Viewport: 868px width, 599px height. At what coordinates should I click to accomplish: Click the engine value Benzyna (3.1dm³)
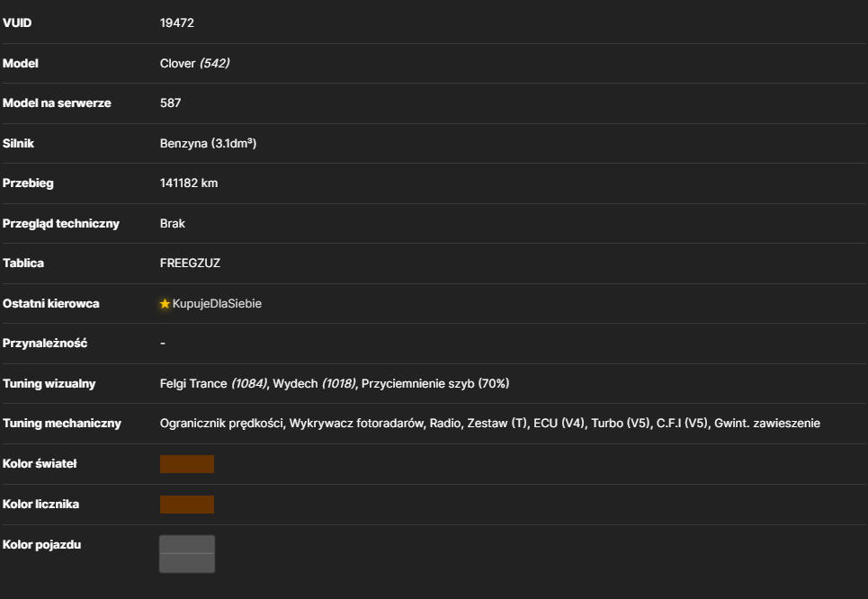[x=208, y=143]
